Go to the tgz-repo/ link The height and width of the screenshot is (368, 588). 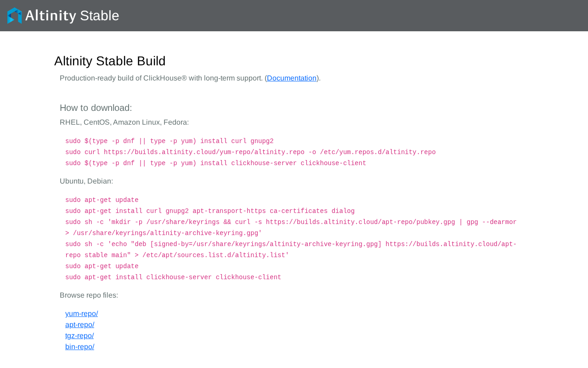pos(79,336)
